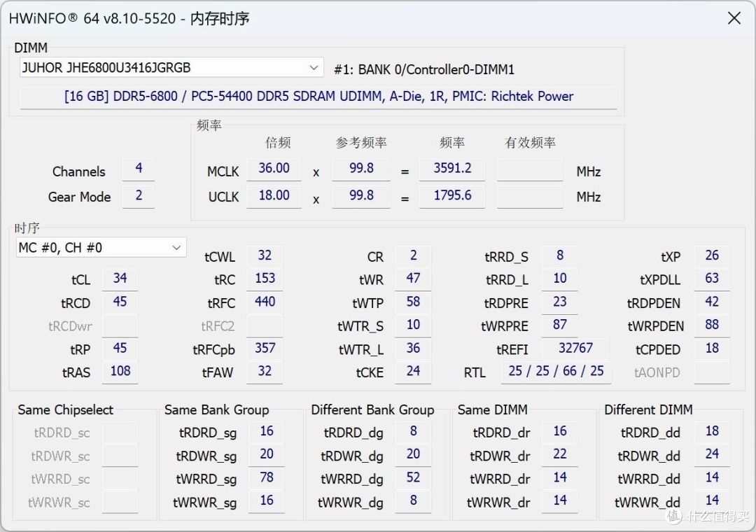Image resolution: width=756 pixels, height=532 pixels.
Task: Click the tRDWR_sg value 20
Action: coord(267,455)
